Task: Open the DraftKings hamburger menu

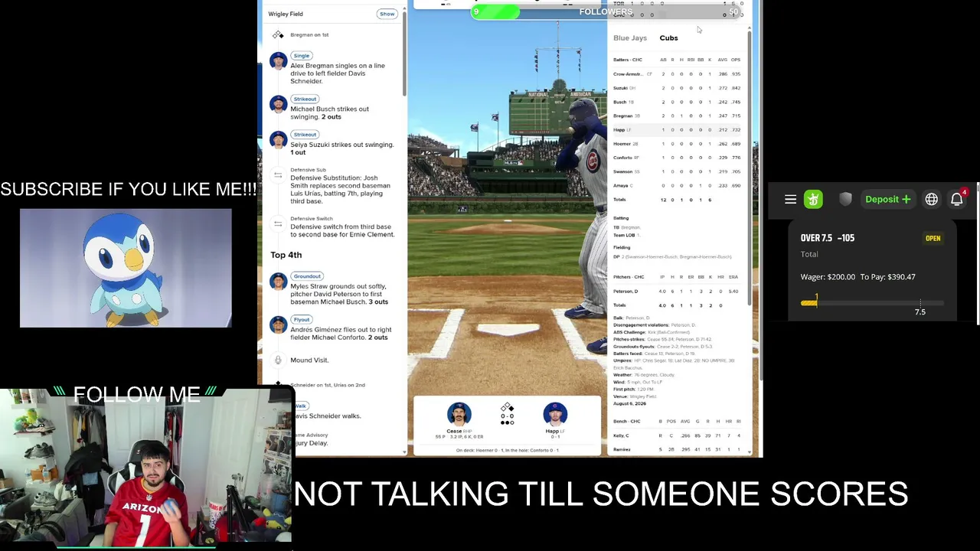Action: pyautogui.click(x=790, y=200)
